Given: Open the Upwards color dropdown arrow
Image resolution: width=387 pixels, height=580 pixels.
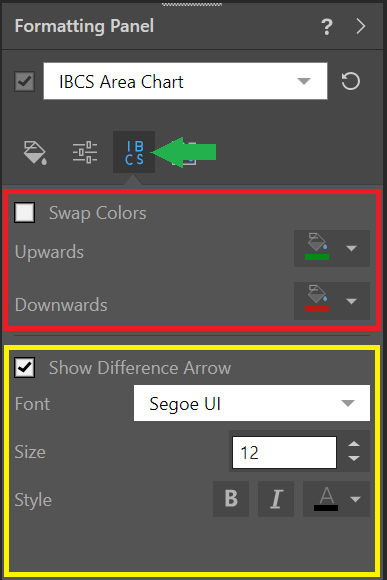Looking at the screenshot, I should click(351, 248).
